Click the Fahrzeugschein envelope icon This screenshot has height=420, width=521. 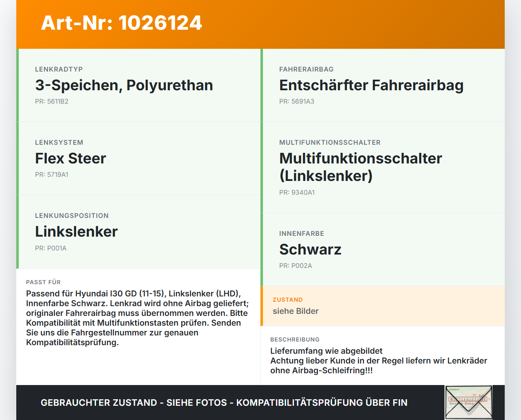point(468,402)
